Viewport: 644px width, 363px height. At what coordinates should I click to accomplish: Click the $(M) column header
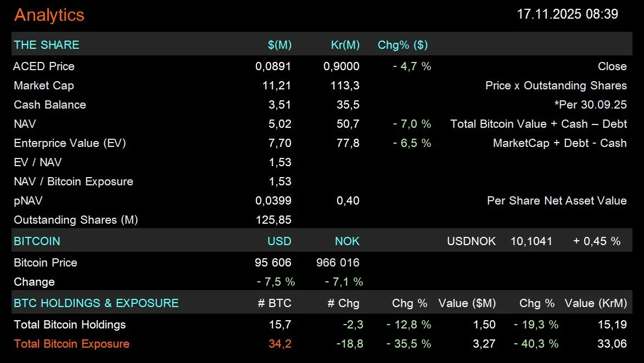[279, 45]
